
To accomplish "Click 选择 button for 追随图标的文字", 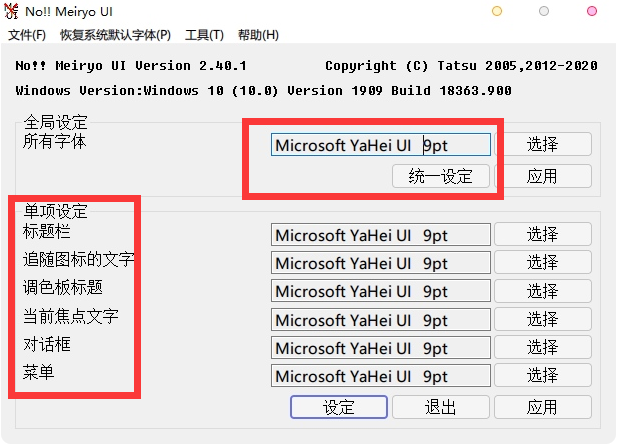I will (x=543, y=262).
